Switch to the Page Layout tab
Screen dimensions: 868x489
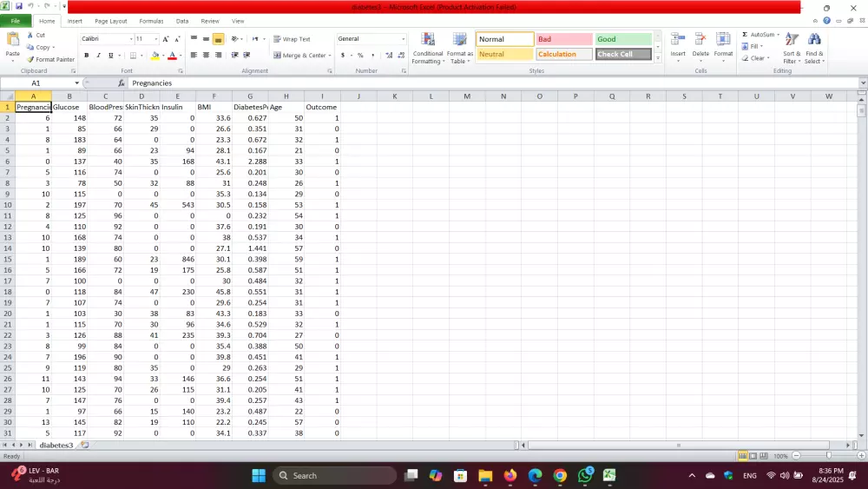[x=111, y=21]
